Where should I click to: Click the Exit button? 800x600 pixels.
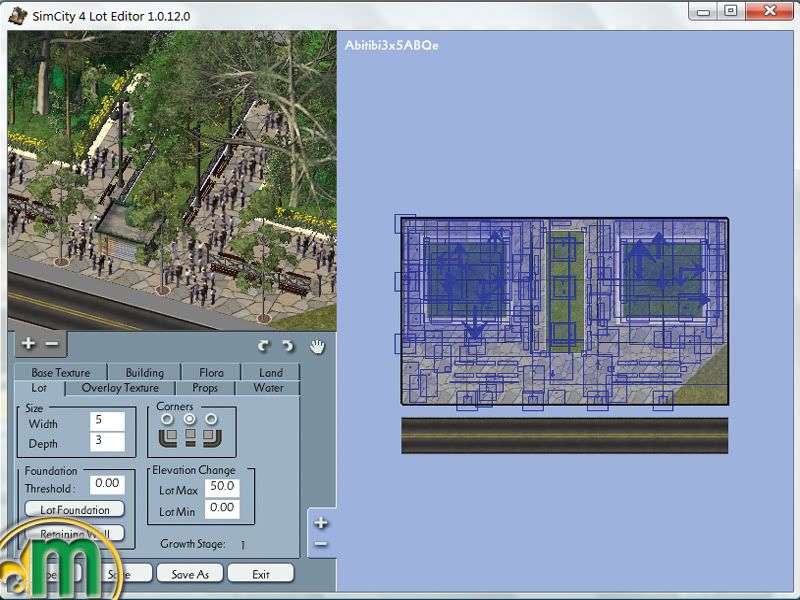261,574
